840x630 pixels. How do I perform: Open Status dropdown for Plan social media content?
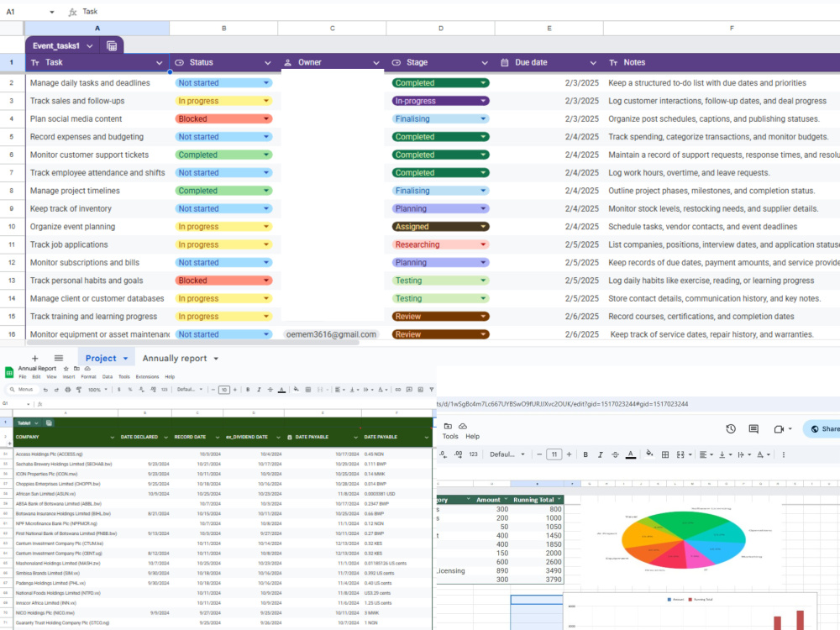click(266, 119)
